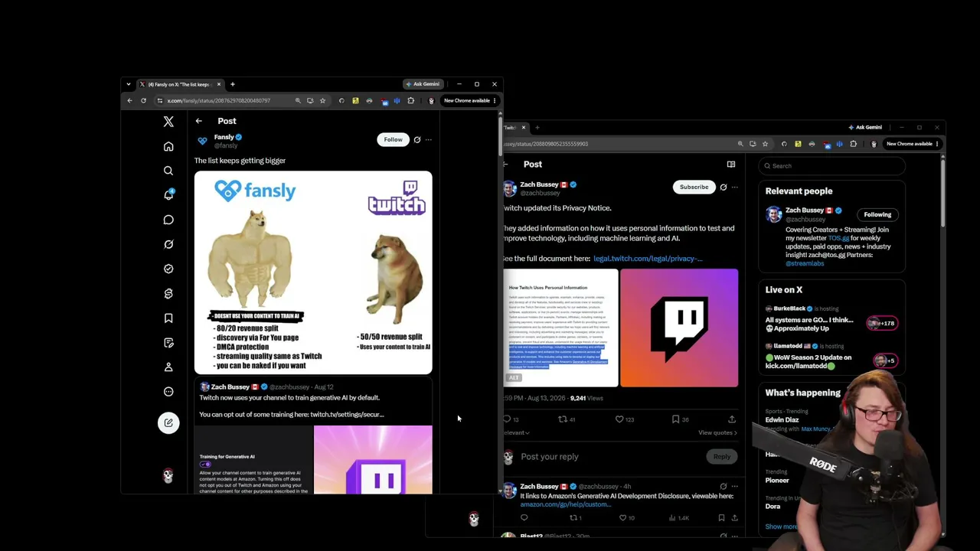This screenshot has height=551, width=980.
Task: Search X using the Search box
Action: [832, 166]
